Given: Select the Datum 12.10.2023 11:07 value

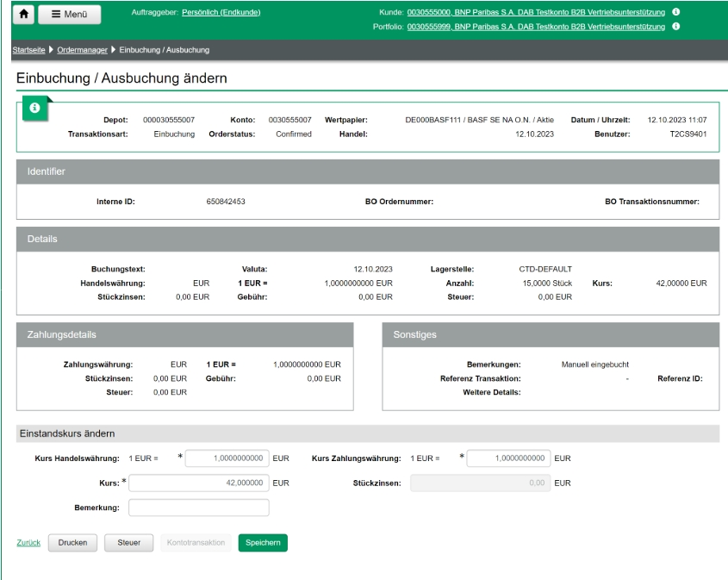Looking at the screenshot, I should [x=677, y=120].
